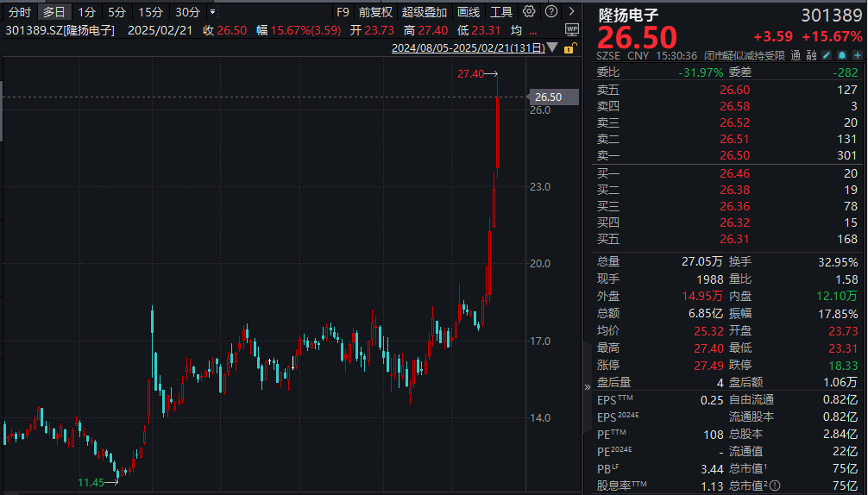868x495 pixels.
Task: Open 超级叠加 overlay menu
Action: (x=424, y=11)
